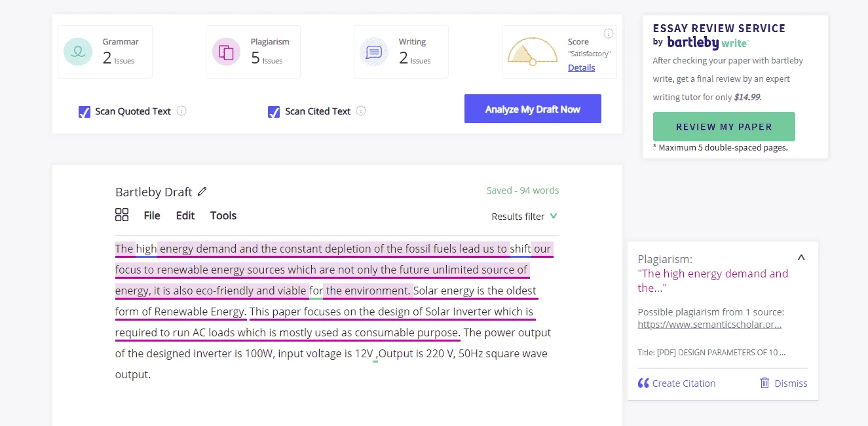Screen dimensions: 868x426
Task: Open the Tools menu
Action: (x=223, y=215)
